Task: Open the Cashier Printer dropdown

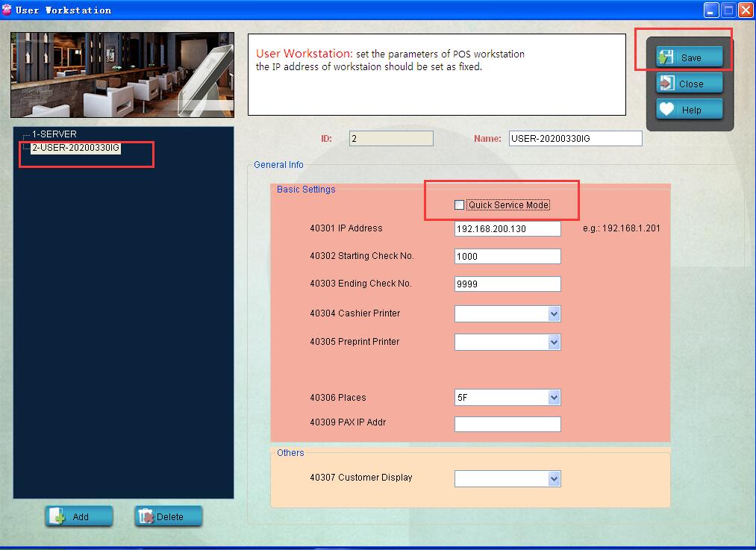Action: tap(554, 313)
